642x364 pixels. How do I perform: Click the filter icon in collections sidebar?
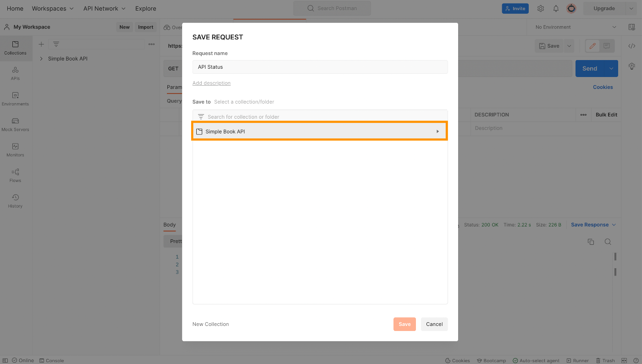[56, 44]
